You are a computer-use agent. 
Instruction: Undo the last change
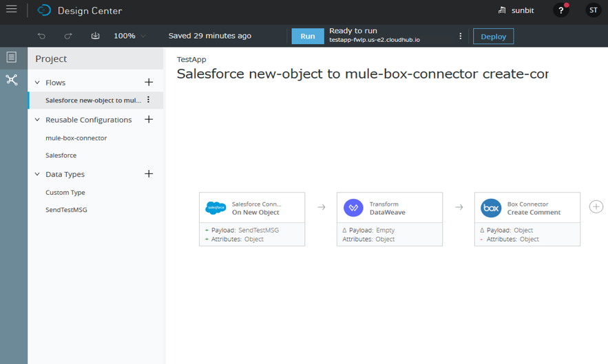(41, 36)
